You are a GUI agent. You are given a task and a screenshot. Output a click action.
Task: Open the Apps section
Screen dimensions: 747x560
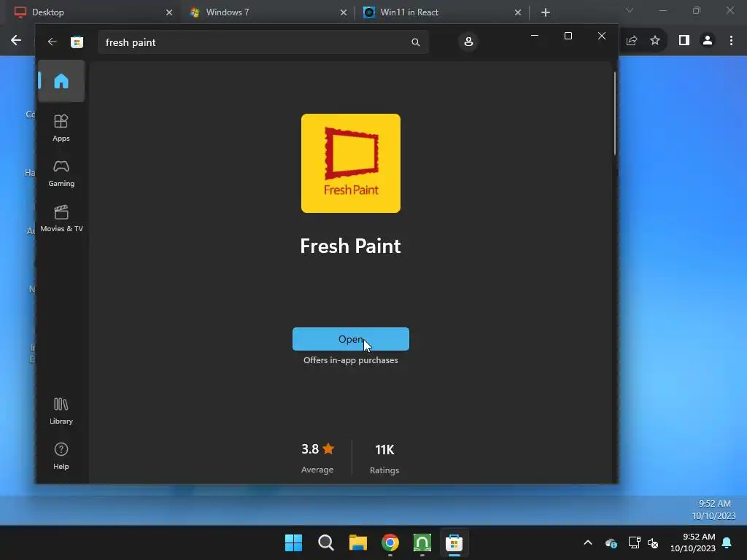(61, 128)
